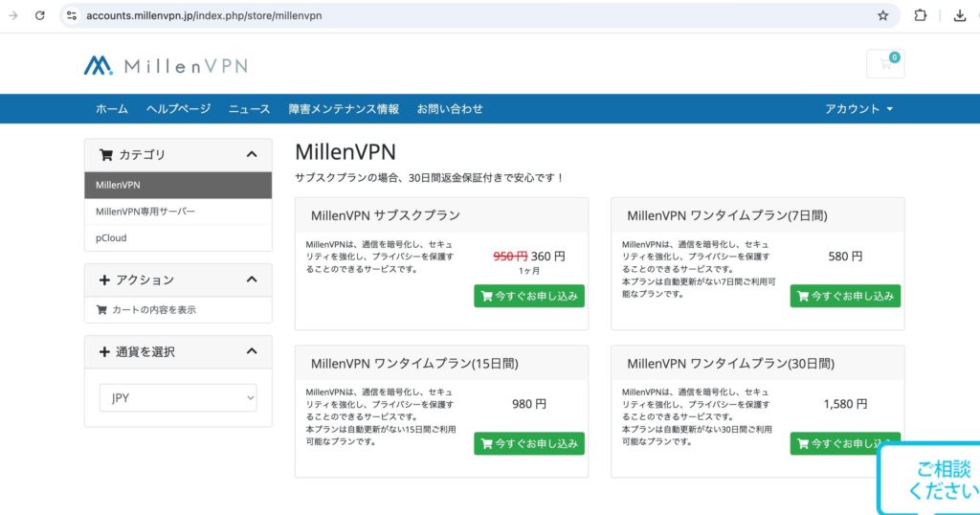Screen dimensions: 980x515
Task: Click the address bar URL
Action: pos(204,15)
